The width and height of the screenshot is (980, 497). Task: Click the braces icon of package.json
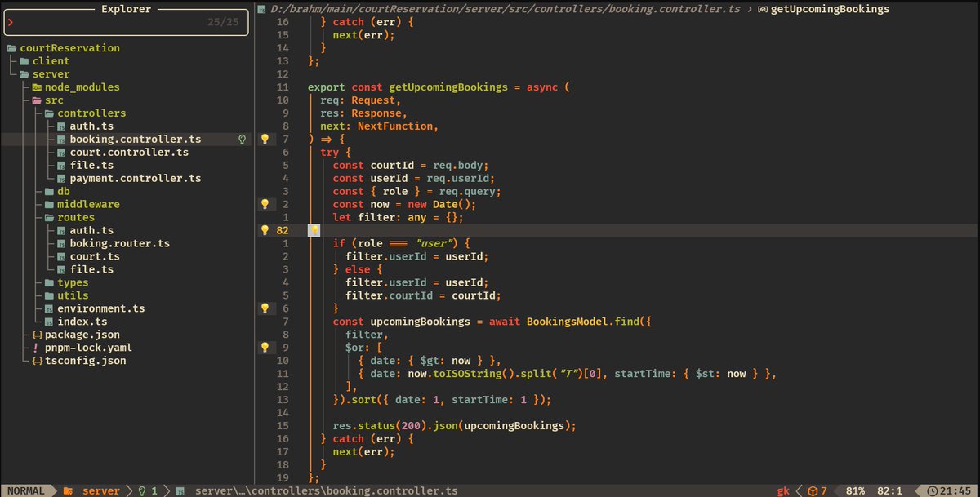[37, 335]
